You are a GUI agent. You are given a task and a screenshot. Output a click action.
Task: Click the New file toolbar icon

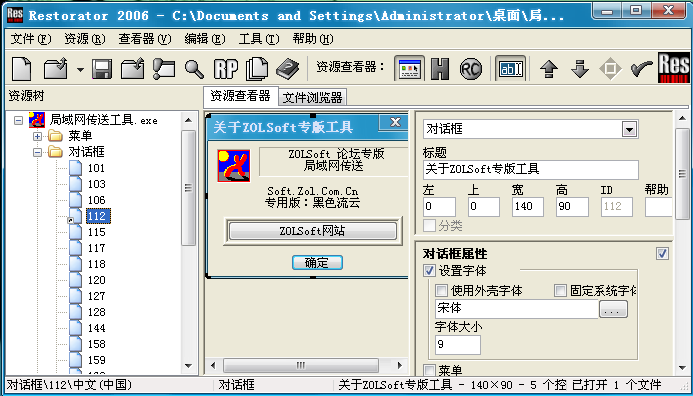22,69
